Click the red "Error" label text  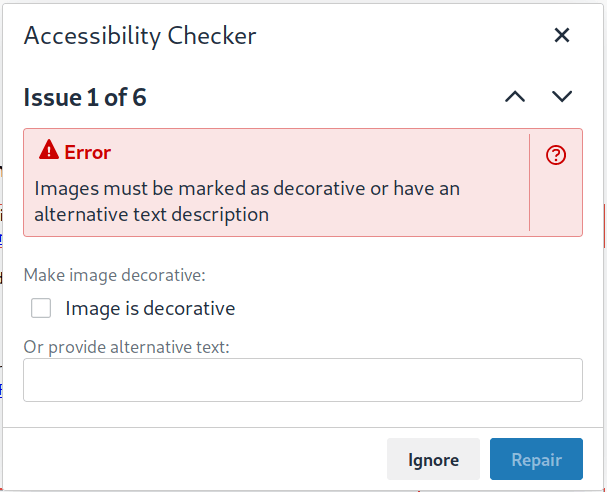point(88,152)
